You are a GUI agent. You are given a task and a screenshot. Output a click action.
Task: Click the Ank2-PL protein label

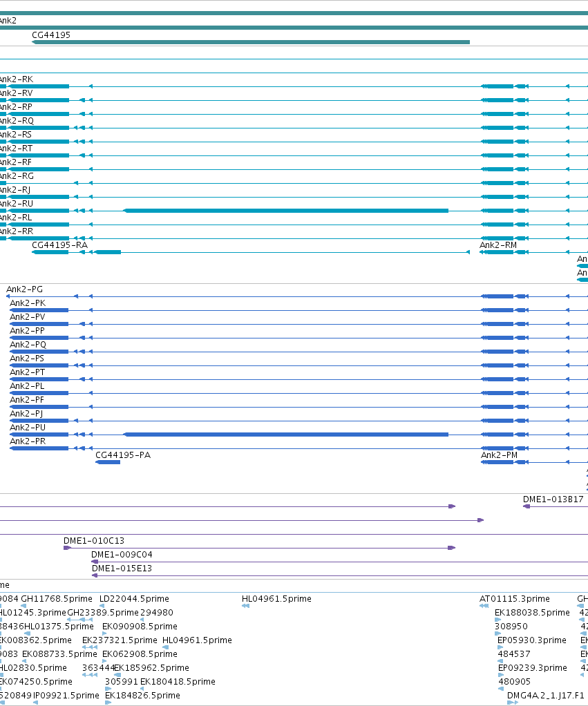(x=27, y=386)
